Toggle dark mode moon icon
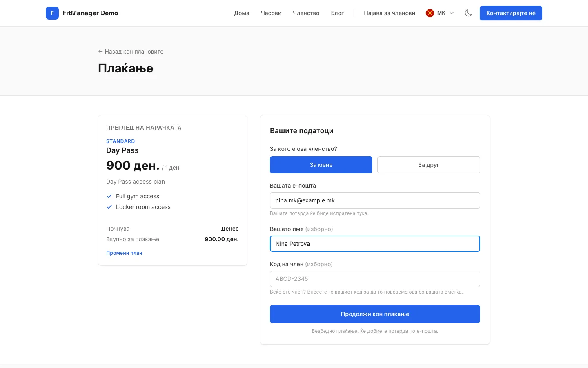This screenshot has width=588, height=368. [x=468, y=13]
